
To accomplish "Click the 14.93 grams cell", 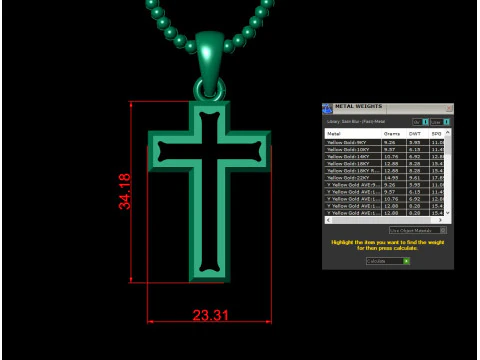I will click(394, 178).
